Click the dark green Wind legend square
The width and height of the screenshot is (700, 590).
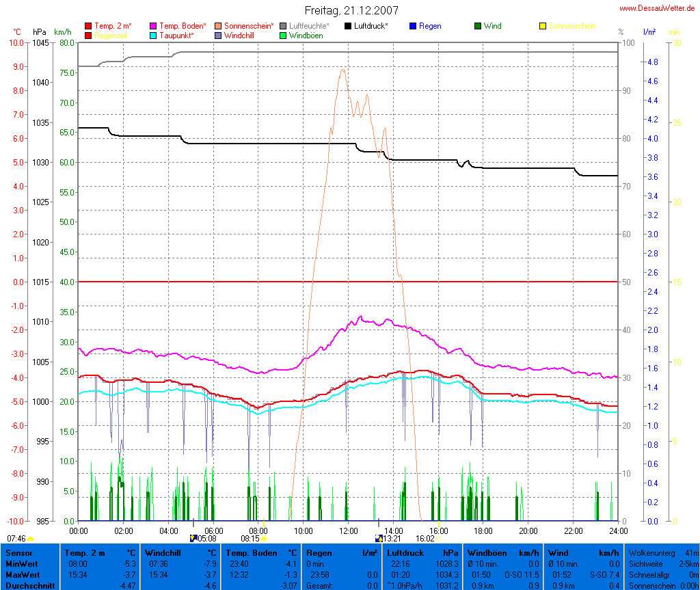[x=478, y=27]
